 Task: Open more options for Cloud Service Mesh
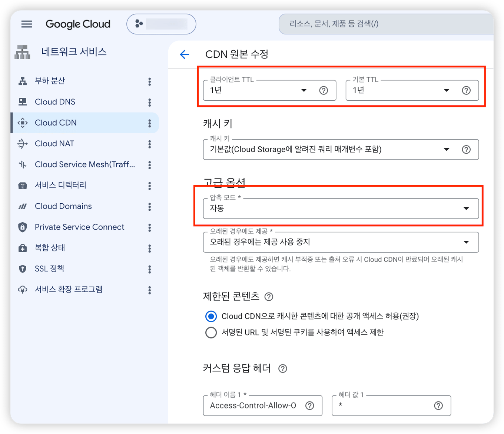point(150,165)
